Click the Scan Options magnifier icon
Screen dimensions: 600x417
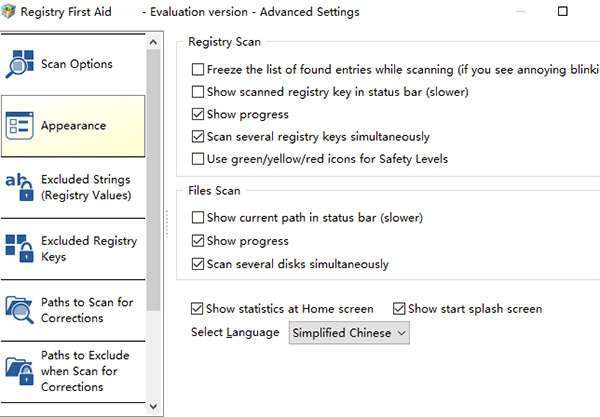(x=20, y=63)
